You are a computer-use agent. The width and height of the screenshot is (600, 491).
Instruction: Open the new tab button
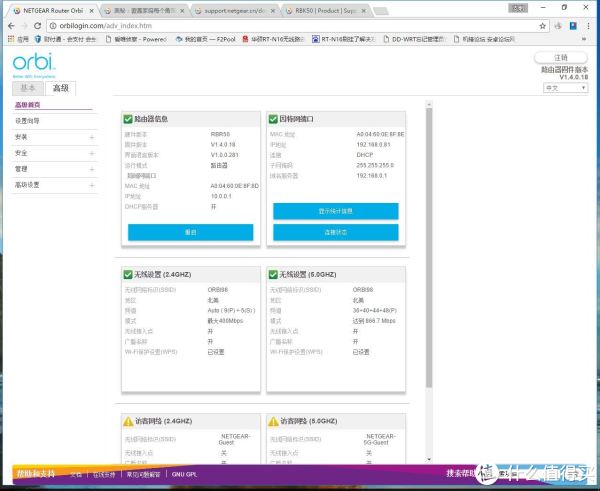[381, 11]
